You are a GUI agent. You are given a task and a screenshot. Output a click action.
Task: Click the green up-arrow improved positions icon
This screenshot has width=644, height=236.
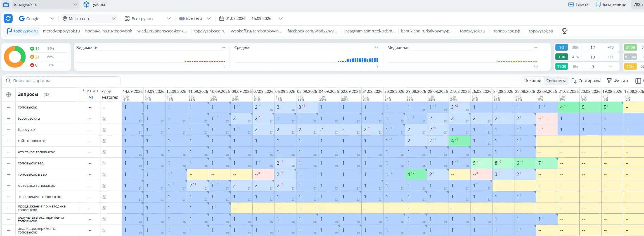(x=32, y=49)
